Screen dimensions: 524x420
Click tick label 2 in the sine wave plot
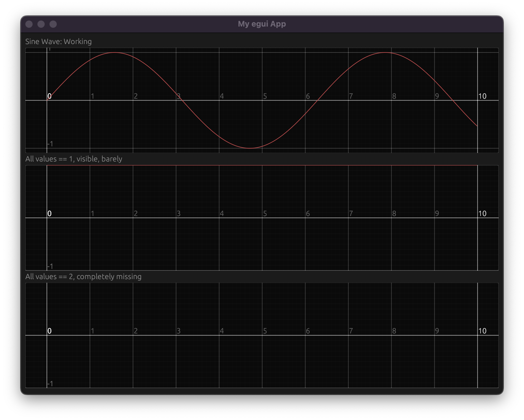(136, 96)
